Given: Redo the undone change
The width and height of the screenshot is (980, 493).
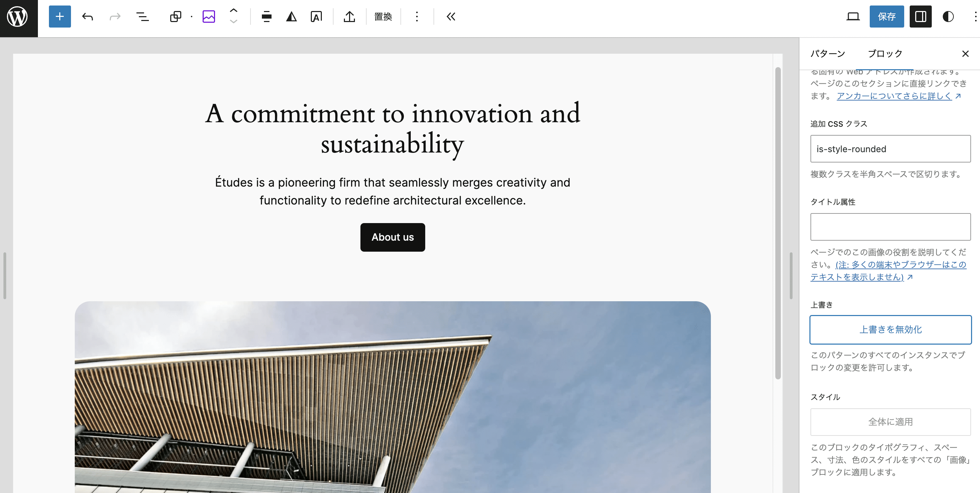Looking at the screenshot, I should coord(114,17).
